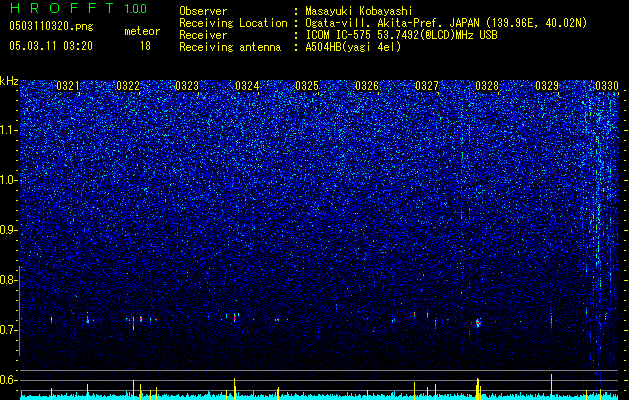
Task: Click the 0327 time marker
Action: click(x=427, y=85)
